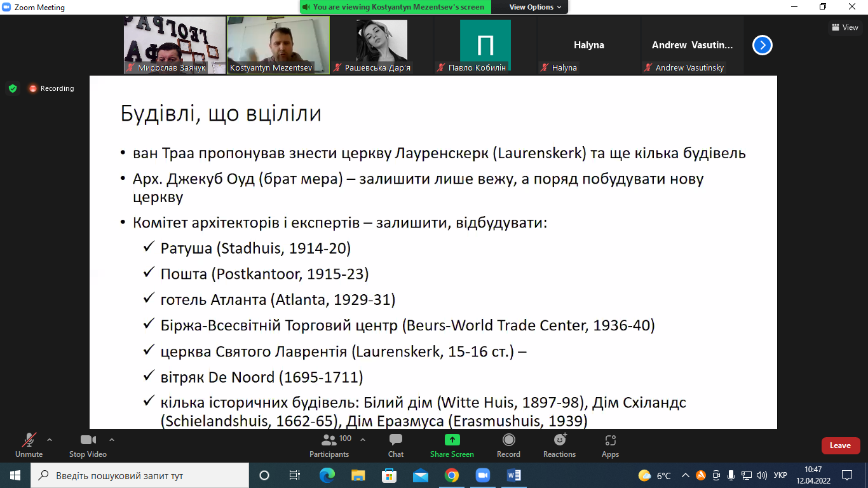Image resolution: width=868 pixels, height=488 pixels.
Task: Open clock and date 10:47
Action: tap(813, 475)
